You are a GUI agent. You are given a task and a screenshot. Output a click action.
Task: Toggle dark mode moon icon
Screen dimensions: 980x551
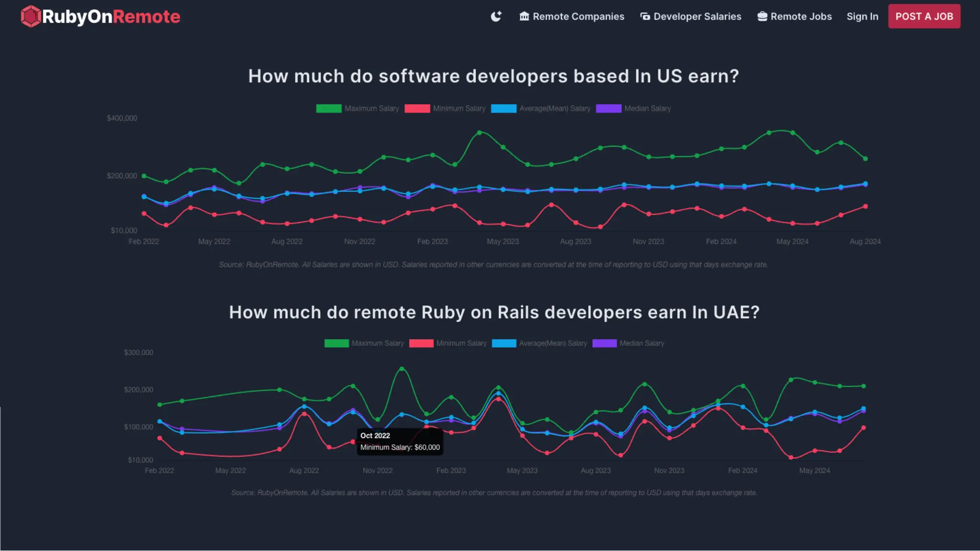click(496, 16)
